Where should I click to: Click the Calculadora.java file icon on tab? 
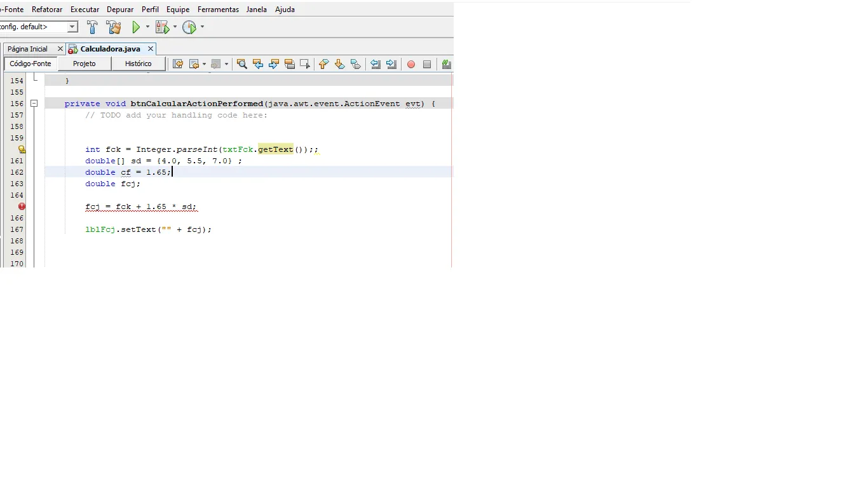(x=73, y=49)
